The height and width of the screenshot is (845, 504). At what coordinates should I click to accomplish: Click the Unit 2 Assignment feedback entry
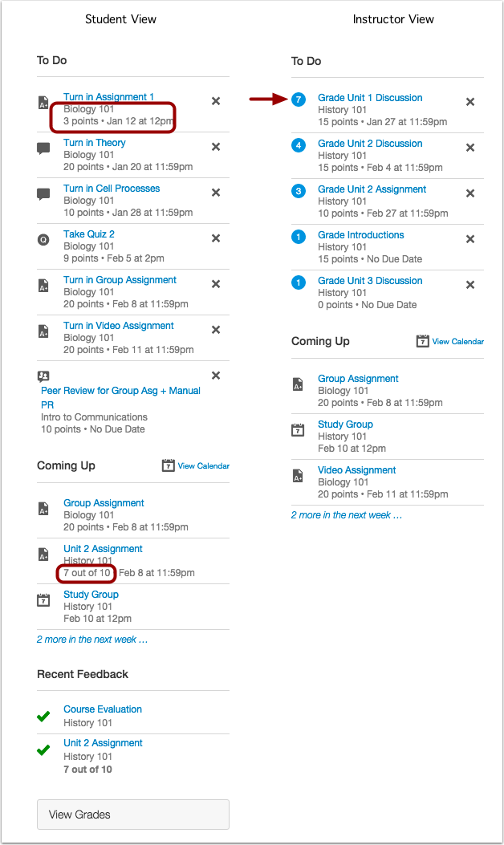point(103,742)
